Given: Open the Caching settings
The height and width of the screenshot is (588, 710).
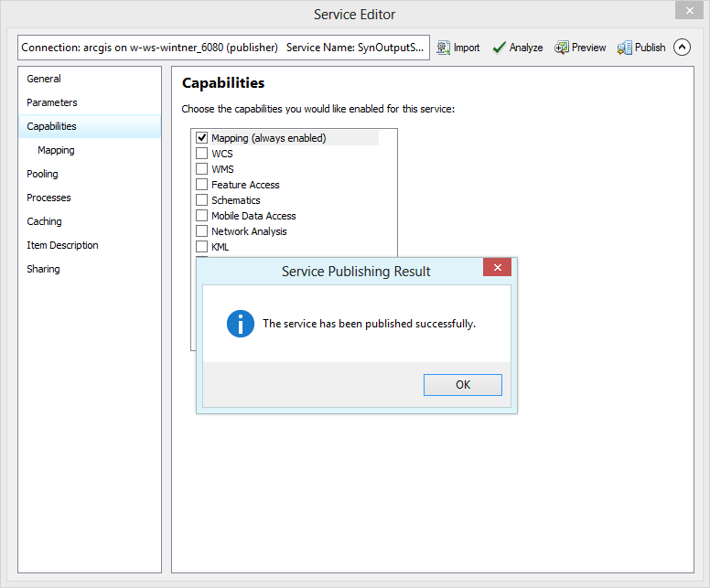Looking at the screenshot, I should pyautogui.click(x=90, y=221).
